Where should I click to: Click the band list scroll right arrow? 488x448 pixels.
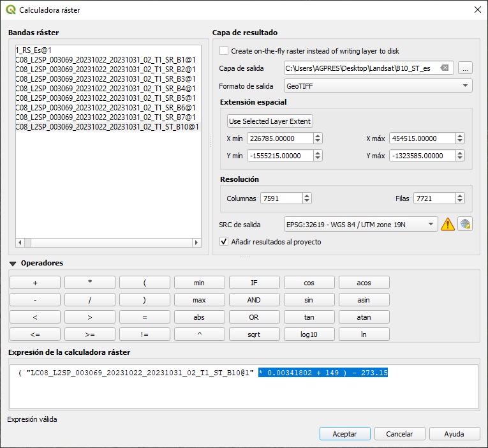click(x=196, y=243)
